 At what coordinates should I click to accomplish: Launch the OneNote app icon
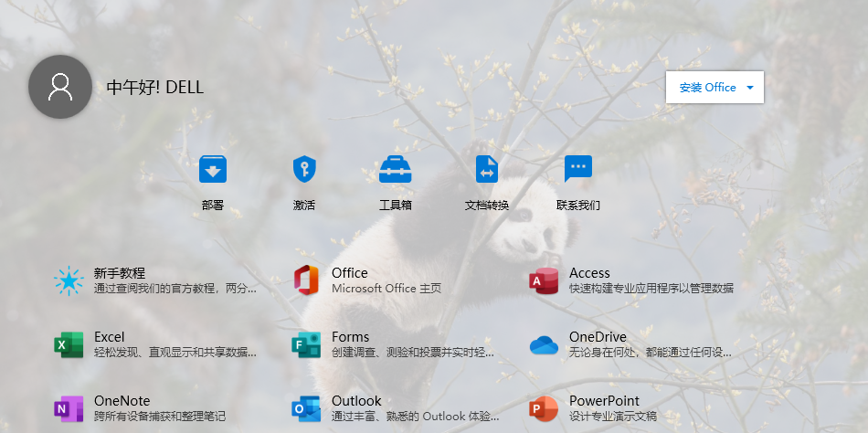(69, 408)
